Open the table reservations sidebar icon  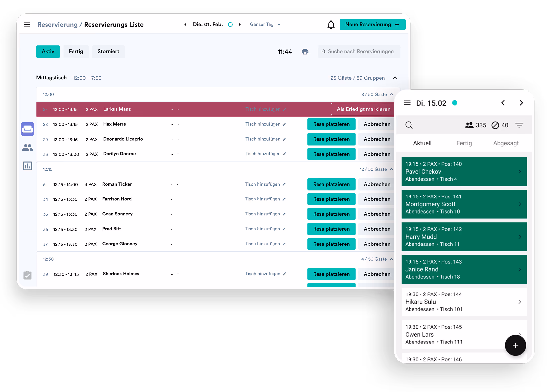(28, 129)
